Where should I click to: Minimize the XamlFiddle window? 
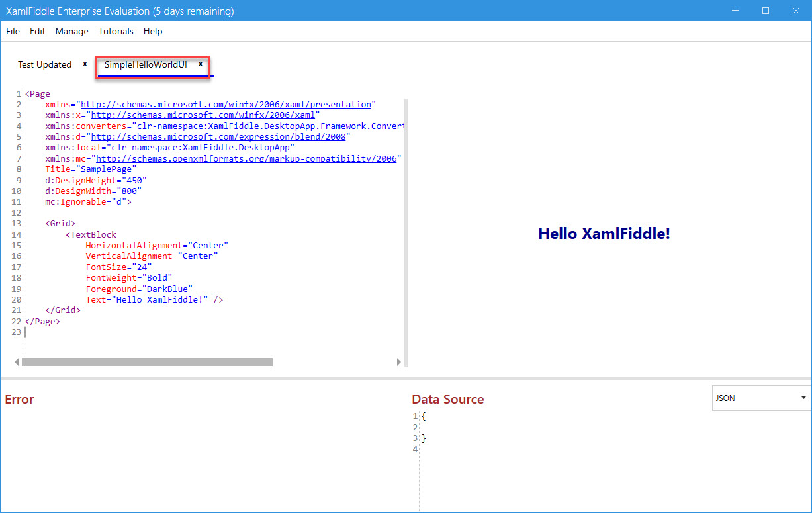pyautogui.click(x=735, y=11)
